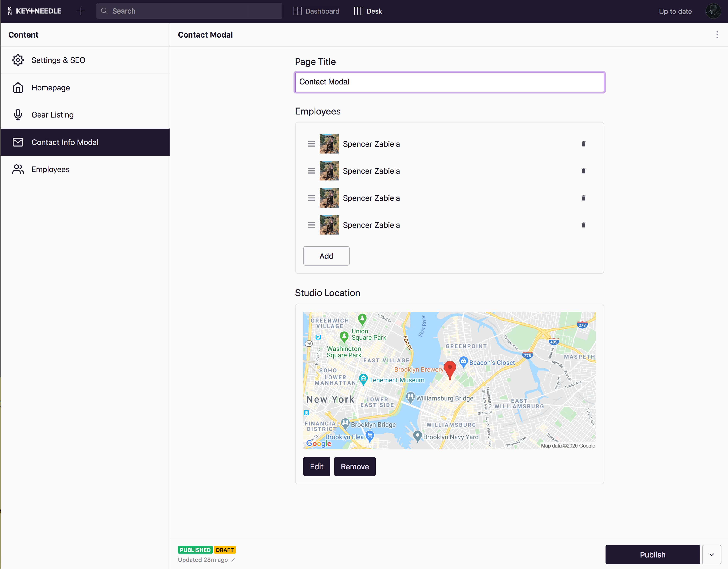This screenshot has height=569, width=728.
Task: Click the PUBLISHED status badge
Action: tap(195, 550)
